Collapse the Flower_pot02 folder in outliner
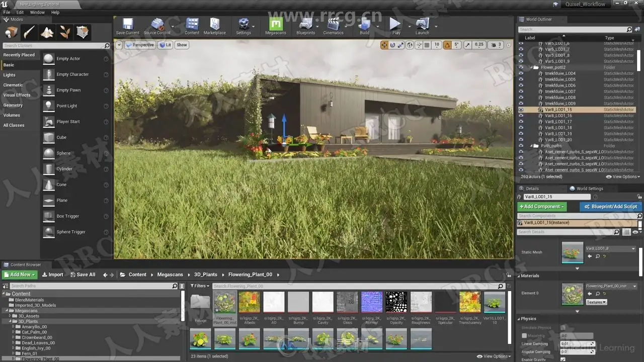The image size is (644, 362). coord(531,67)
